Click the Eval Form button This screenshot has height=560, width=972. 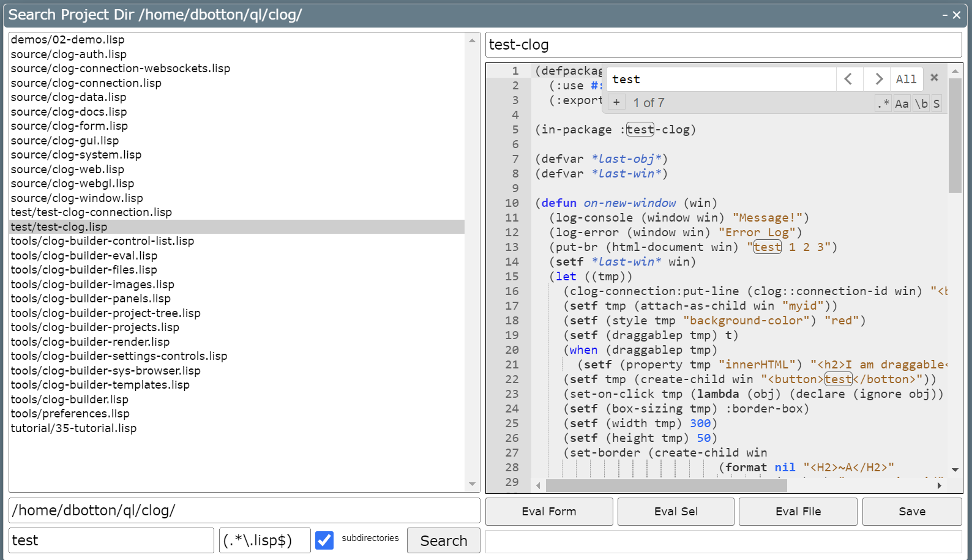click(x=548, y=512)
